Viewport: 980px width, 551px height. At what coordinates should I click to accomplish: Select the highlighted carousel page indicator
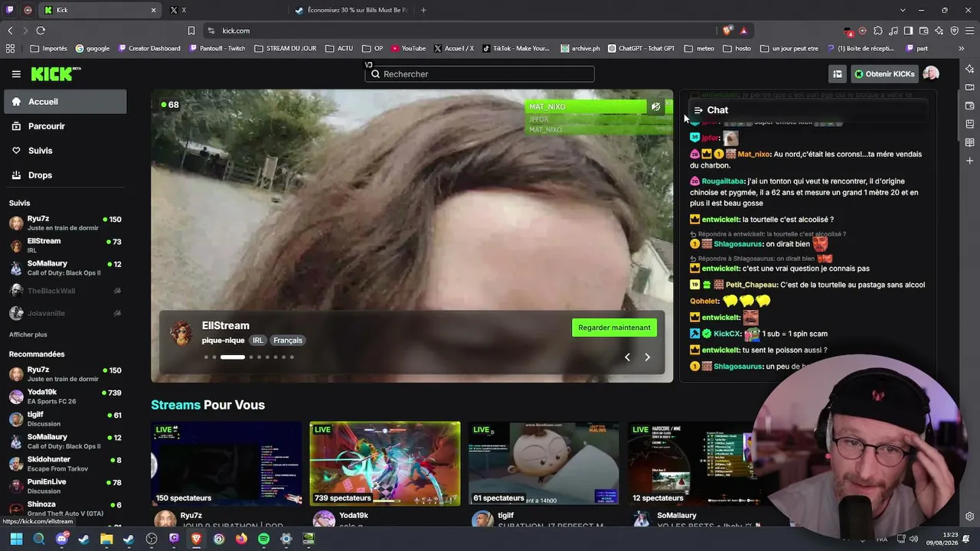(233, 357)
